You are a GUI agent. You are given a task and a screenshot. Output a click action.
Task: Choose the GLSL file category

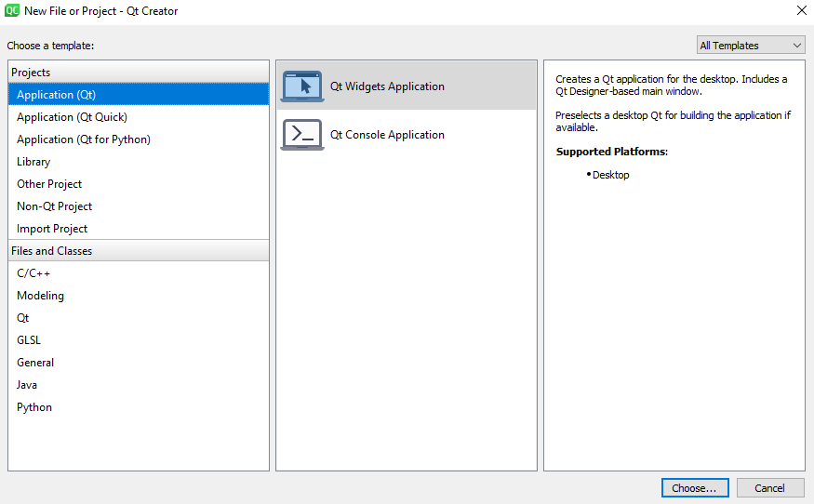(29, 340)
